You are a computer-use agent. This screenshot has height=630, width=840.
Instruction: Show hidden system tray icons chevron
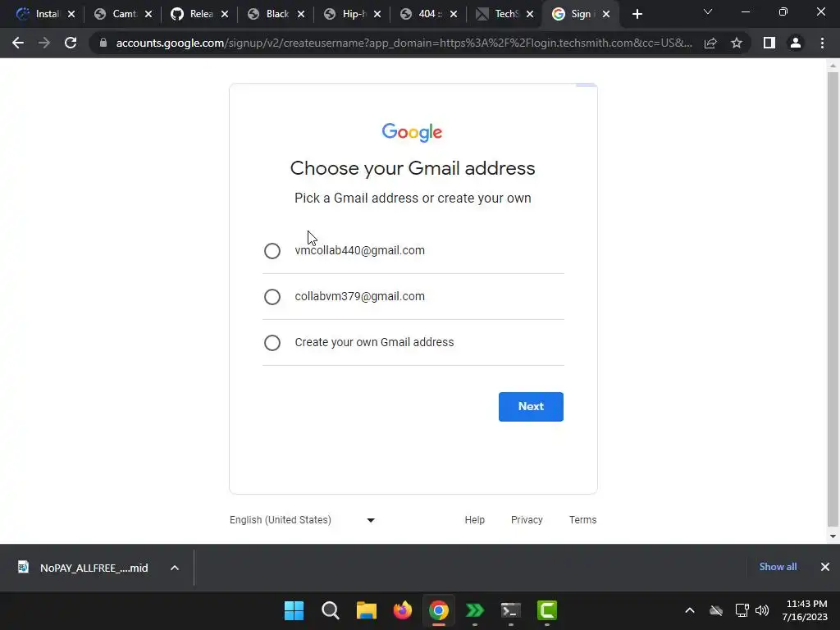tap(689, 610)
